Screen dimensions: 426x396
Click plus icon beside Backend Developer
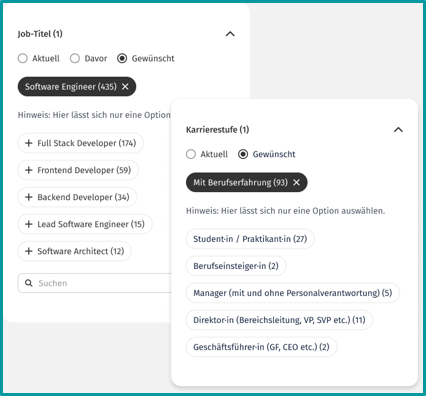[x=29, y=197]
